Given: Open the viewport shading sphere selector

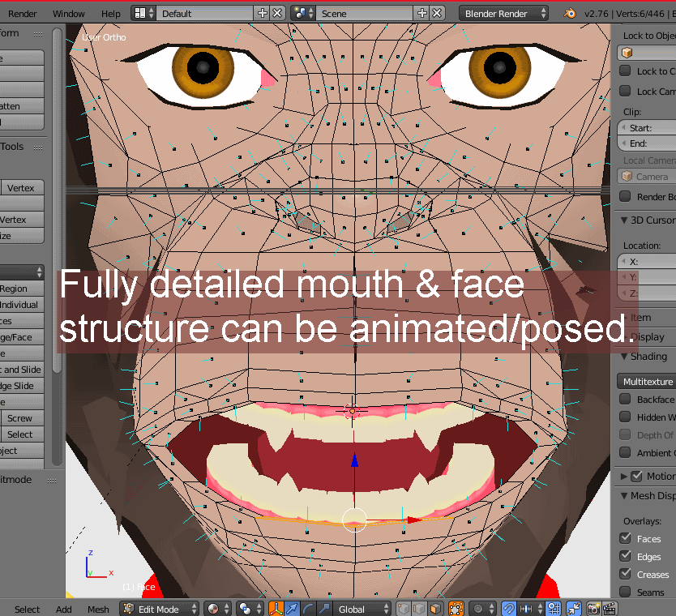Looking at the screenshot, I should [216, 609].
